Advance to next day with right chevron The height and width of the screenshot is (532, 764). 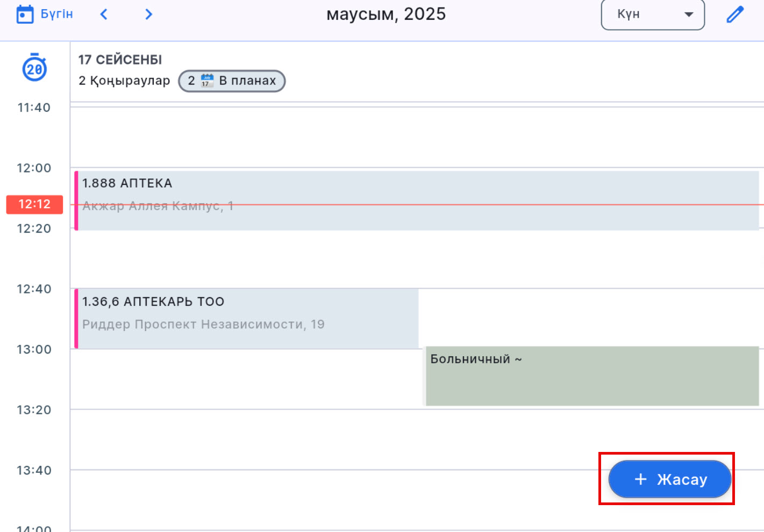click(149, 15)
